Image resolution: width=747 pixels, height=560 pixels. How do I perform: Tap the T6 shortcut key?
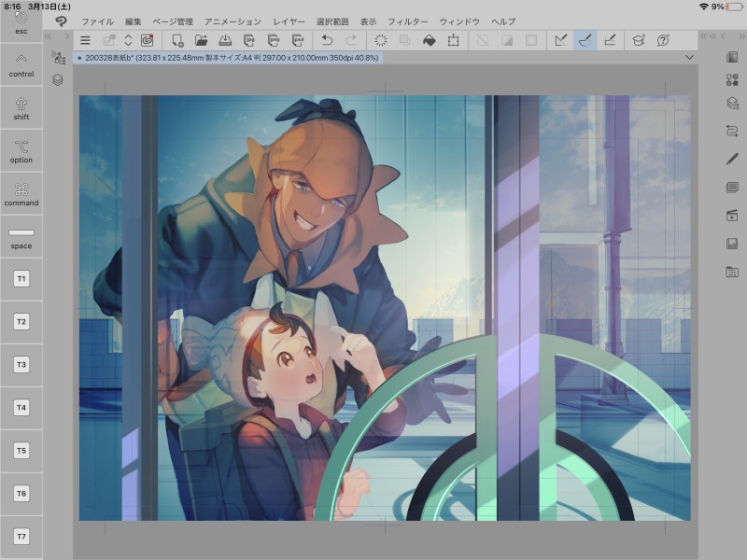(x=21, y=494)
